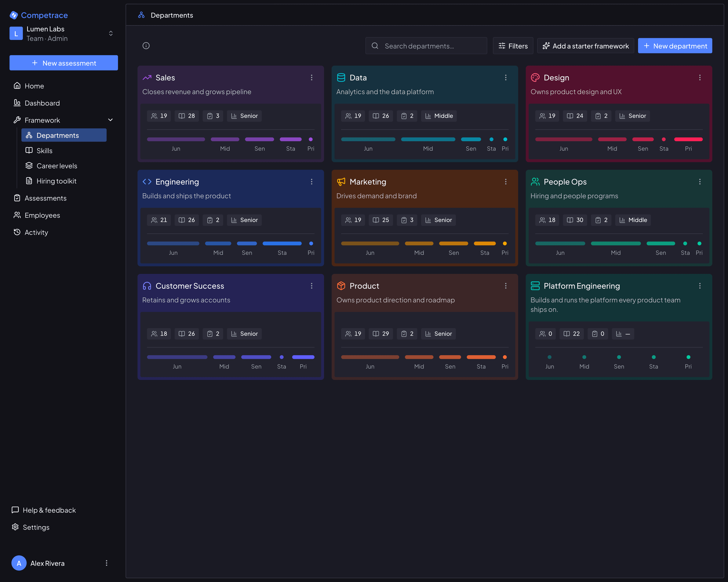Click Data skills count chip 26
728x582 pixels.
pyautogui.click(x=380, y=116)
